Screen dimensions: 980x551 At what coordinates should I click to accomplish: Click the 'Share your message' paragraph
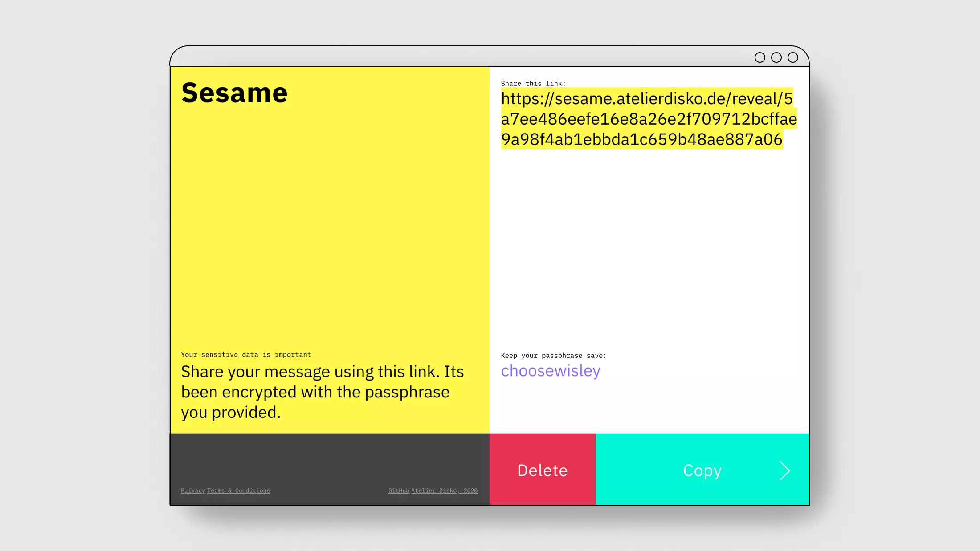click(x=322, y=392)
